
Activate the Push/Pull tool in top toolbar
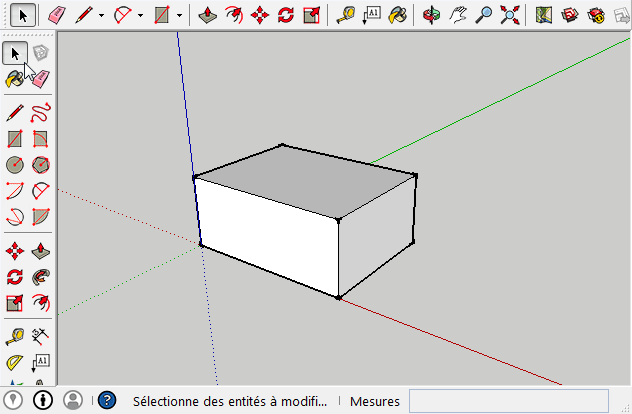point(207,15)
